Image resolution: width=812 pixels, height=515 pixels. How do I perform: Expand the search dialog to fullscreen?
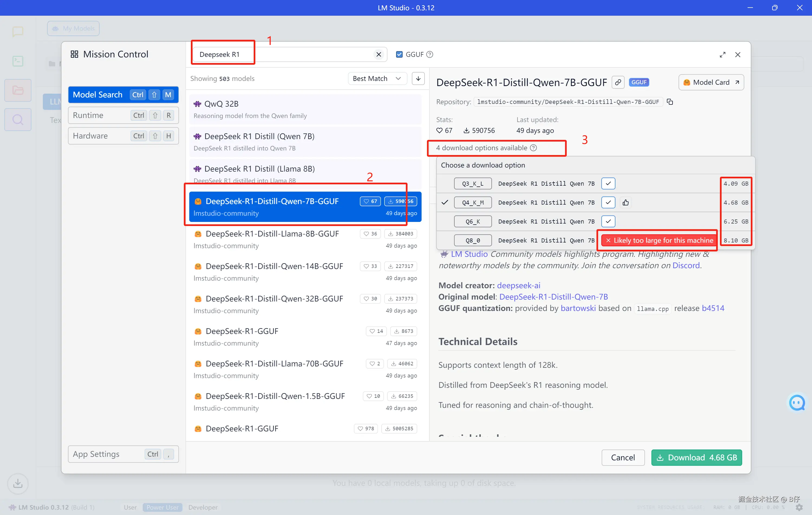click(x=722, y=55)
